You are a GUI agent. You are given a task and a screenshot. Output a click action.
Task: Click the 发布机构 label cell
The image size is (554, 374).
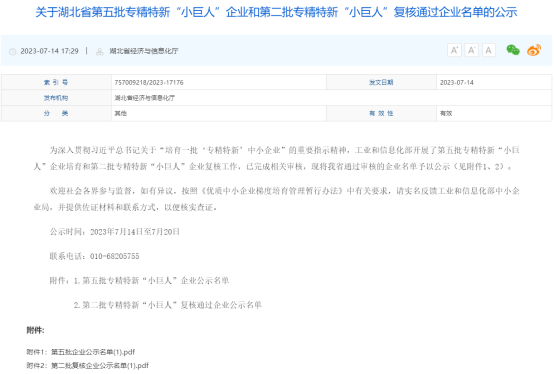point(56,98)
